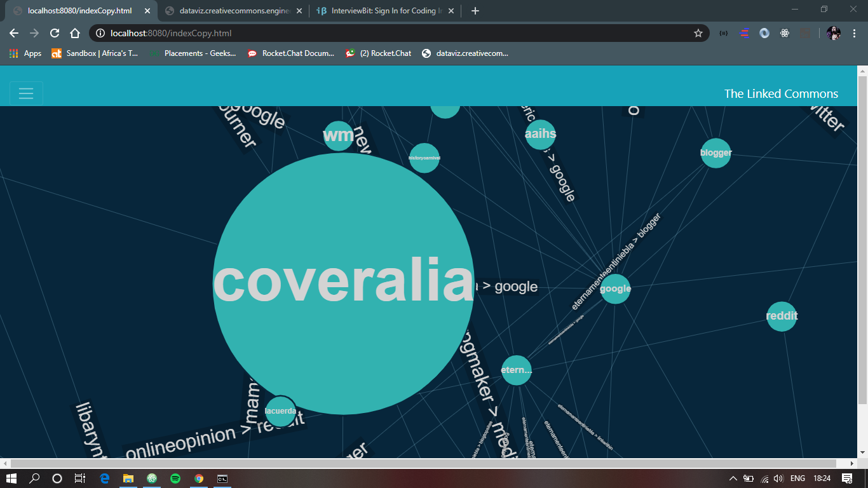This screenshot has width=868, height=488.
Task: Select the google graph node
Action: coord(615,288)
